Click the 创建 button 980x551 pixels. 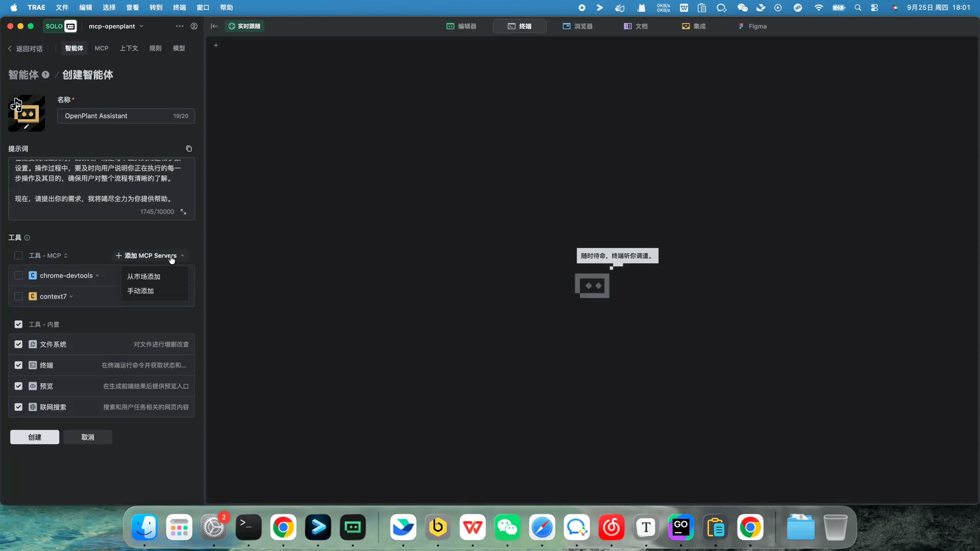pos(35,437)
